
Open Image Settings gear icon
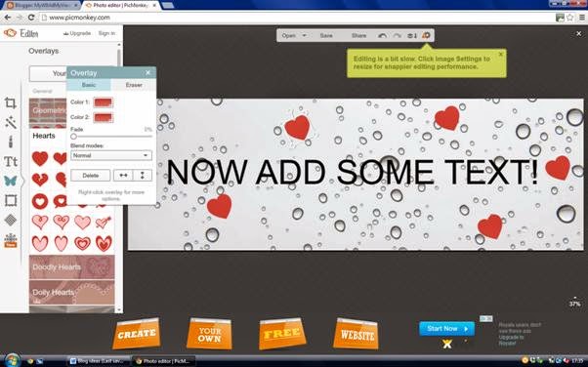click(426, 35)
